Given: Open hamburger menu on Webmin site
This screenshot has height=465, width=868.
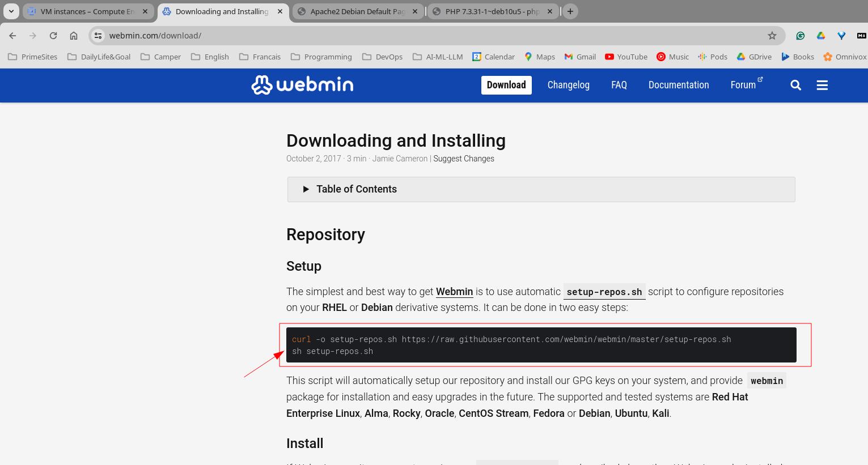Looking at the screenshot, I should tap(822, 85).
